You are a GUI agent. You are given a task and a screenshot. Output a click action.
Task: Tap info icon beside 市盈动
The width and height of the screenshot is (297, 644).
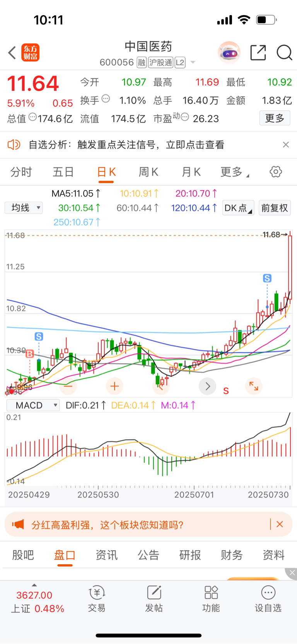tap(185, 117)
